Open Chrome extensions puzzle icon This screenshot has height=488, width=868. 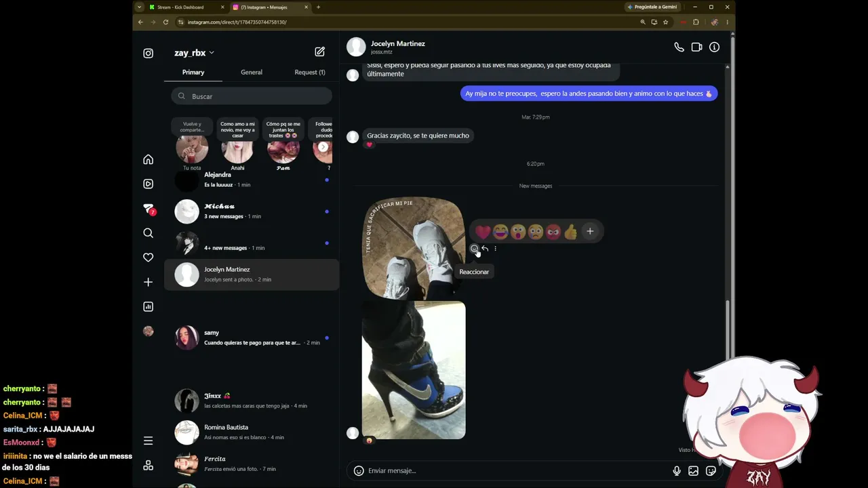pos(696,22)
